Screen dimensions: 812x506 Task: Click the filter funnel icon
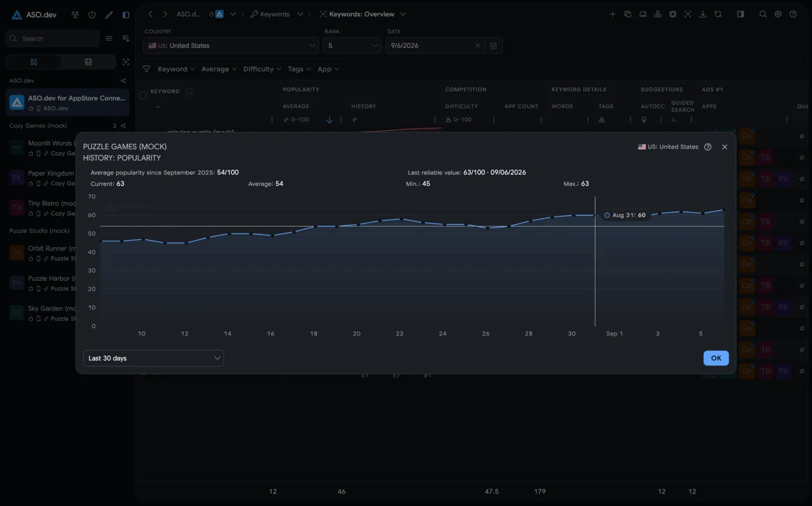point(147,69)
